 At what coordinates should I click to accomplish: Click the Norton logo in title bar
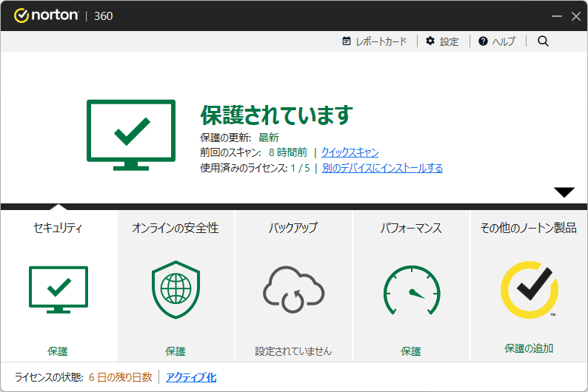click(46, 16)
